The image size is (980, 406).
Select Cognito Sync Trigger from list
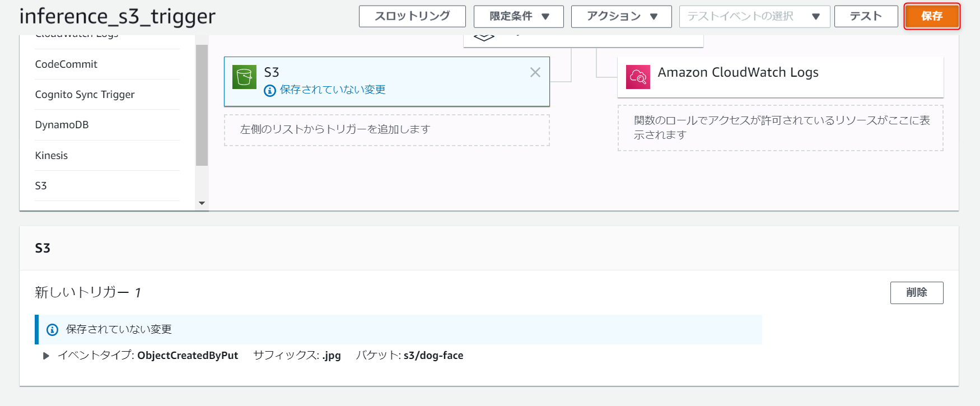point(85,95)
